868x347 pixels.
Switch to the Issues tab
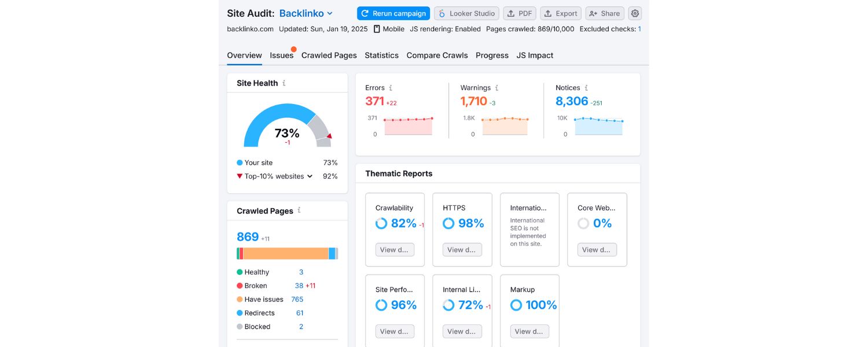pos(282,55)
